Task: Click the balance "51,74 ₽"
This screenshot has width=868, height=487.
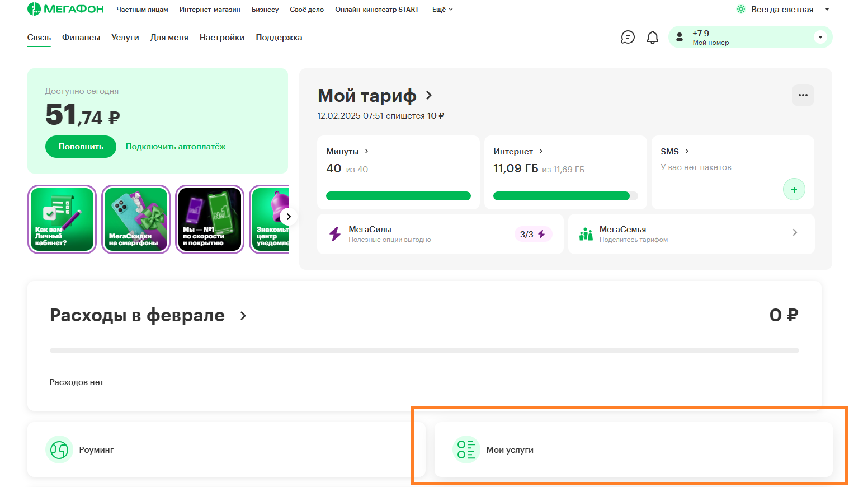Action: 83,115
